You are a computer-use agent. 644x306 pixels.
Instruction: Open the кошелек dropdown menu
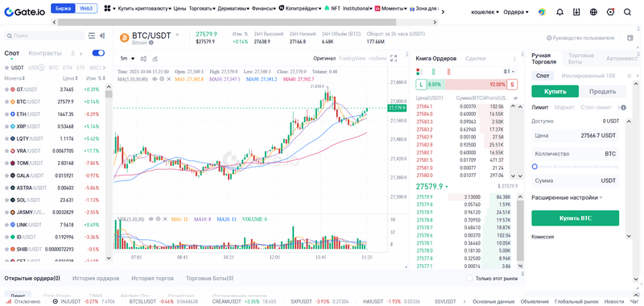(485, 12)
